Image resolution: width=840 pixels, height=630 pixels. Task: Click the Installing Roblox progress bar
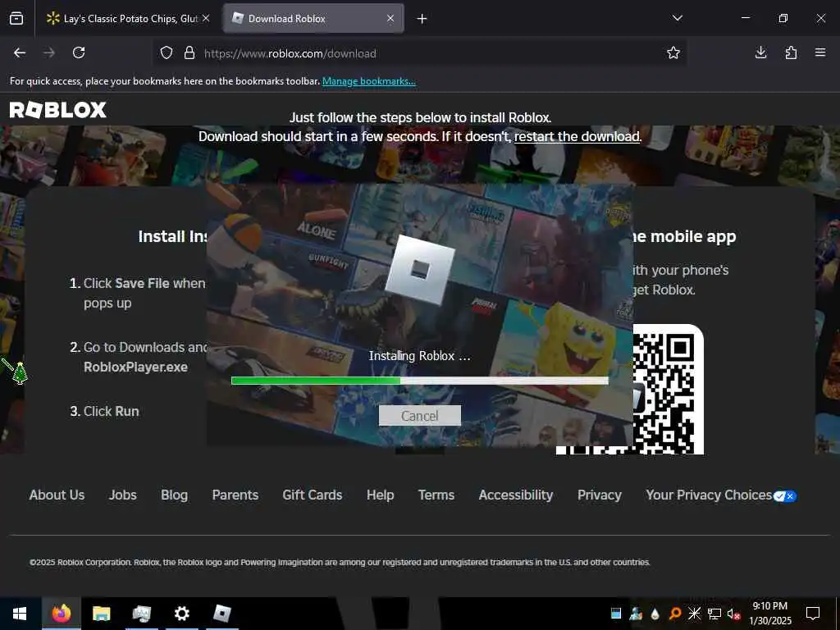click(420, 381)
